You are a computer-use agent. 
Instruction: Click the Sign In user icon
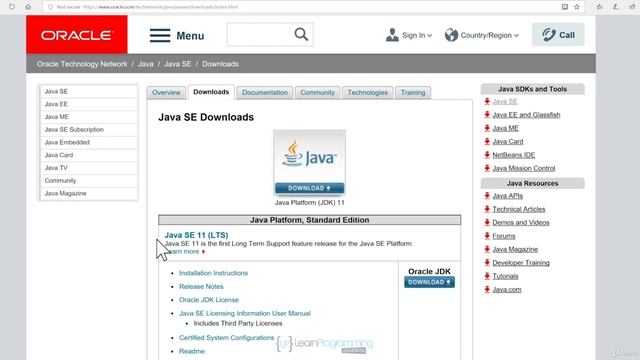tap(392, 35)
